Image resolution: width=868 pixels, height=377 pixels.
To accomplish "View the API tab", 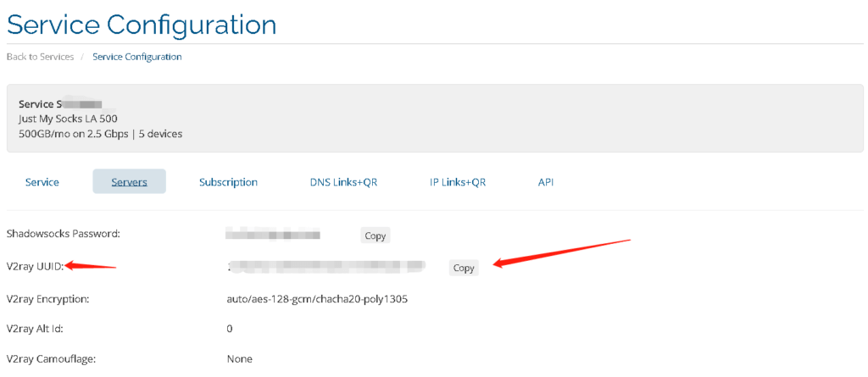I will (546, 181).
